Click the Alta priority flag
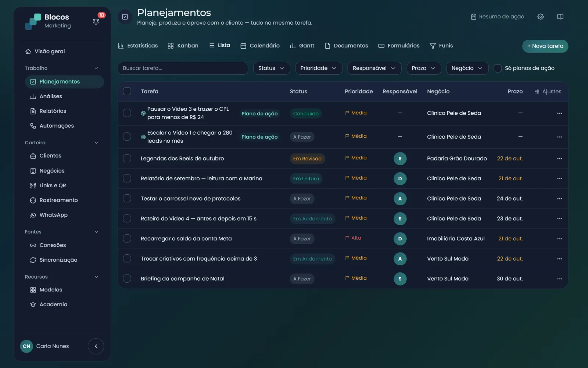 point(353,238)
